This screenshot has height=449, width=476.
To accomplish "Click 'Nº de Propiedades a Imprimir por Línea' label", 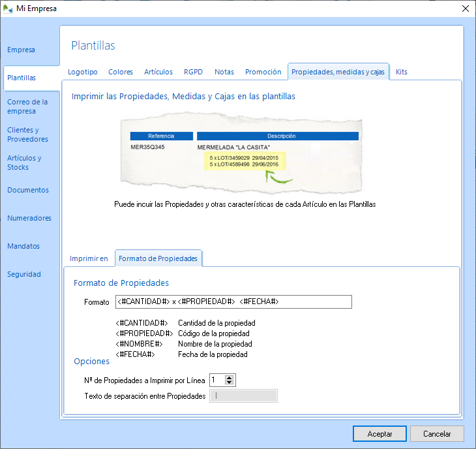I will click(x=145, y=380).
